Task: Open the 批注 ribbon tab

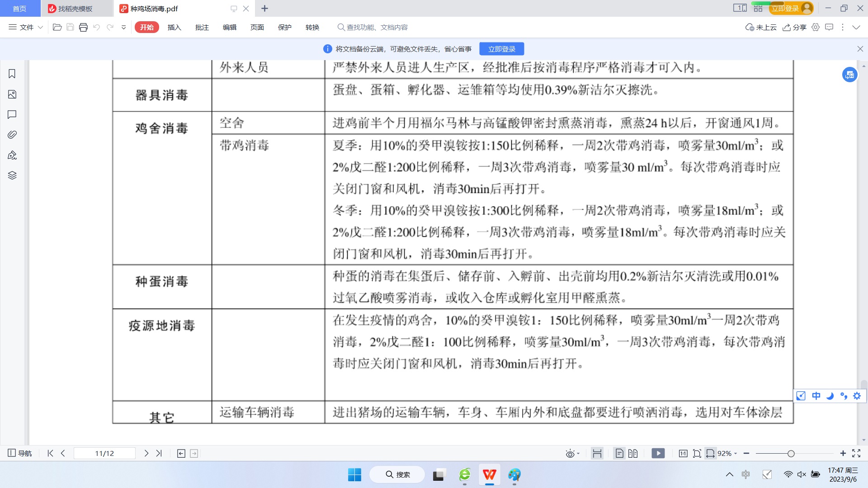Action: click(x=202, y=27)
